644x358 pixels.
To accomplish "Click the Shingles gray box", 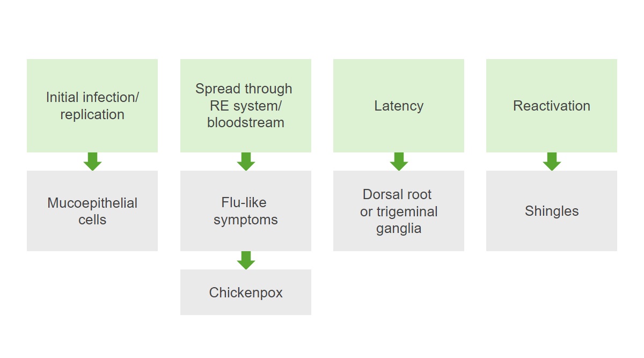I will point(552,211).
